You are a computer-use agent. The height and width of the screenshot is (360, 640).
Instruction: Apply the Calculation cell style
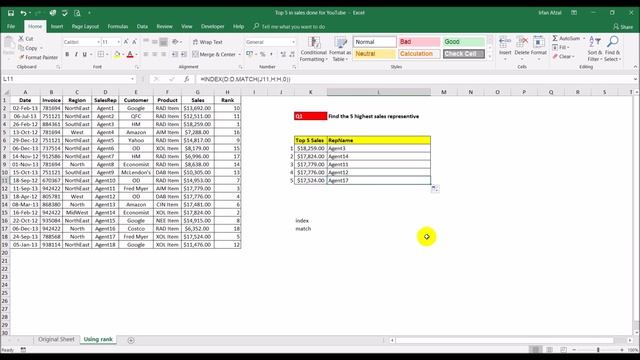(419, 54)
